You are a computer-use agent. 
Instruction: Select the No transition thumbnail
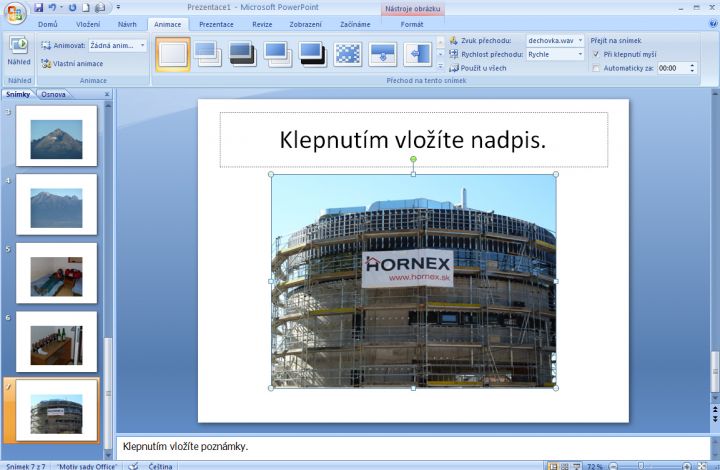(173, 54)
